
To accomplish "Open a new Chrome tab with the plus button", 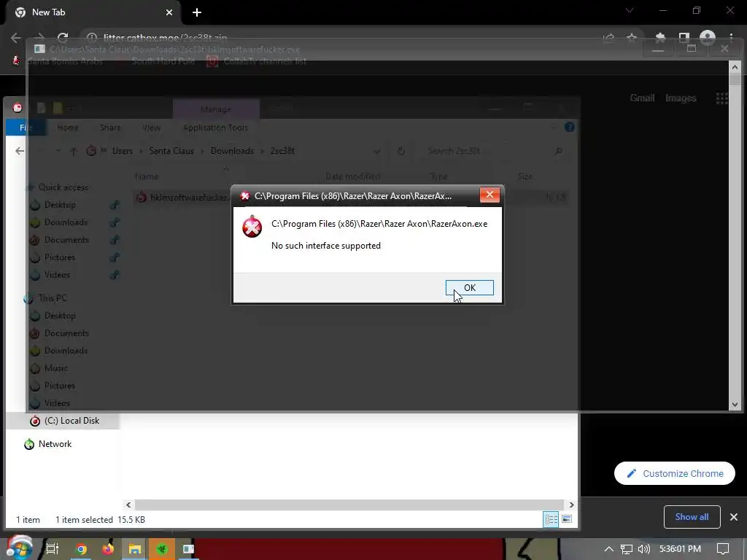I will (197, 12).
